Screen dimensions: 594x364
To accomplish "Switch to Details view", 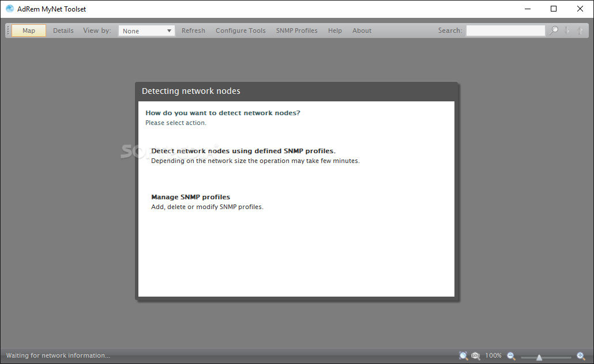I will point(63,31).
